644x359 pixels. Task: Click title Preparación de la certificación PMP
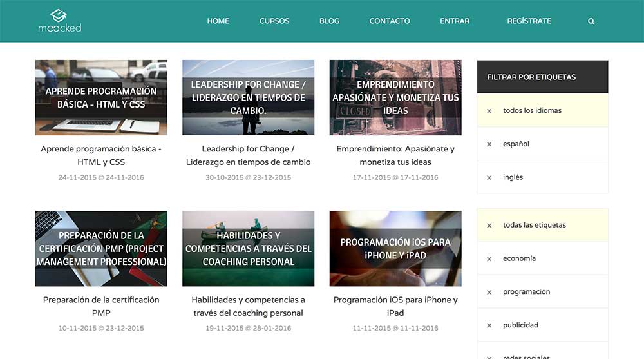pyautogui.click(x=101, y=306)
